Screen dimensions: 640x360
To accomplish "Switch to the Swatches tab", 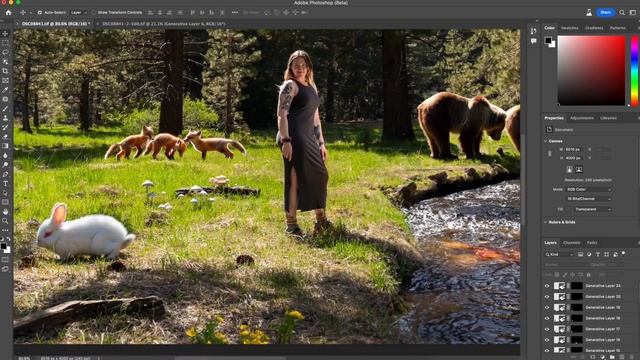I will (569, 28).
